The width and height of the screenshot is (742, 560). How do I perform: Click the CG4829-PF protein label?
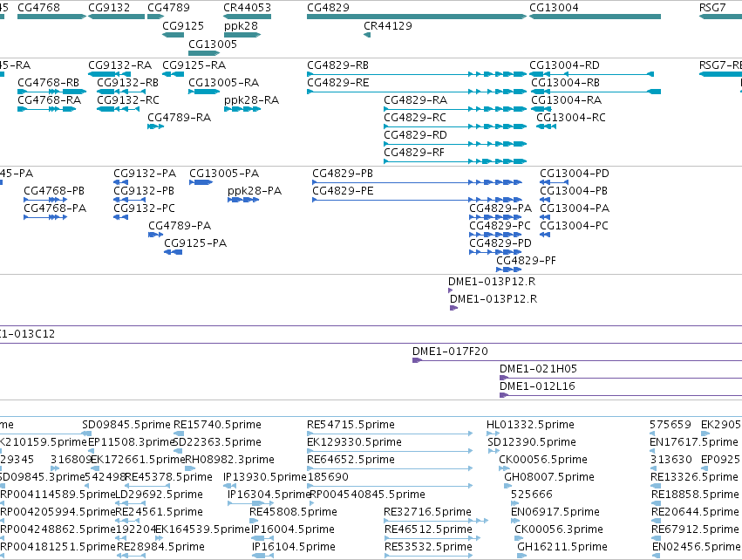click(527, 261)
